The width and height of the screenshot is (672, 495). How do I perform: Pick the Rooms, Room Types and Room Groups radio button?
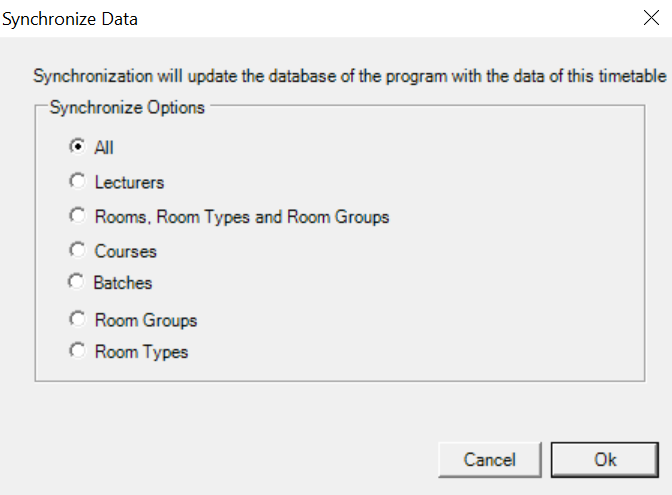[77, 216]
